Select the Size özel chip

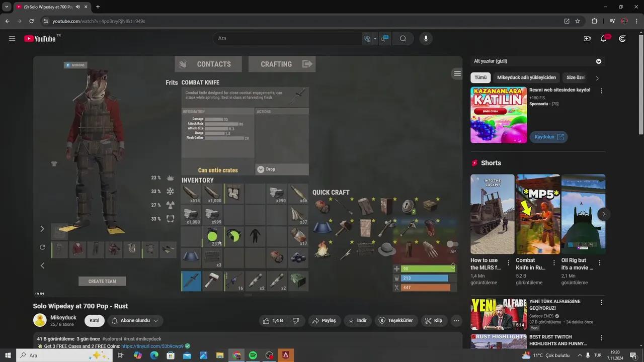click(576, 78)
